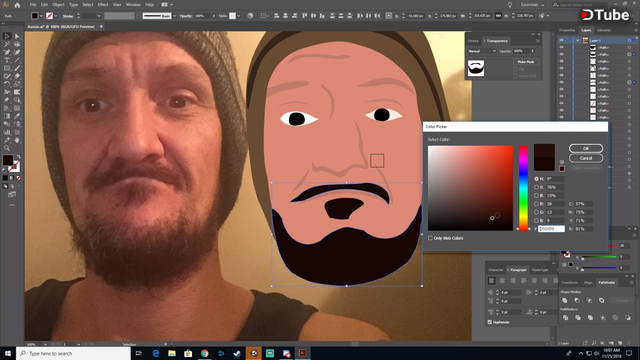Select the R red radio button

tap(536, 204)
